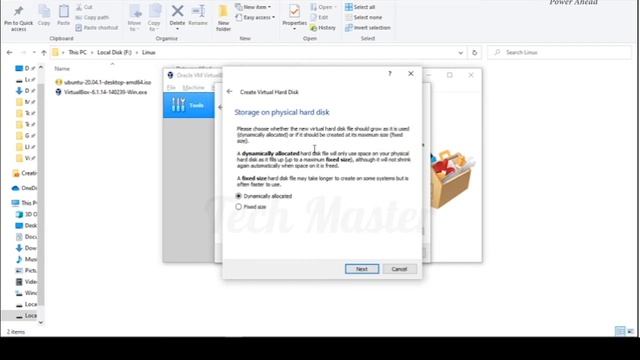
Task: Click Local Disk (F:) in address path
Action: point(114,53)
